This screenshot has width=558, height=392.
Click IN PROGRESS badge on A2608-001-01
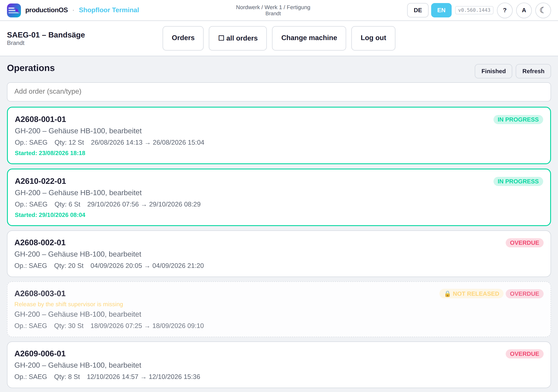pyautogui.click(x=518, y=120)
